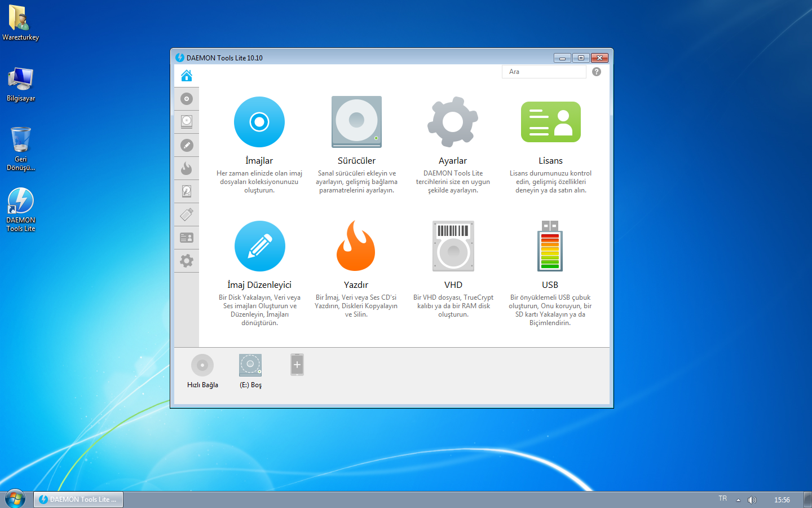The image size is (812, 508).
Task: Open the Settings gear icon in sidebar
Action: [187, 261]
